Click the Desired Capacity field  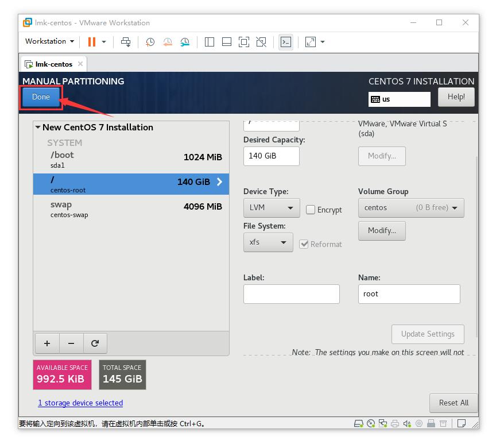click(x=272, y=156)
